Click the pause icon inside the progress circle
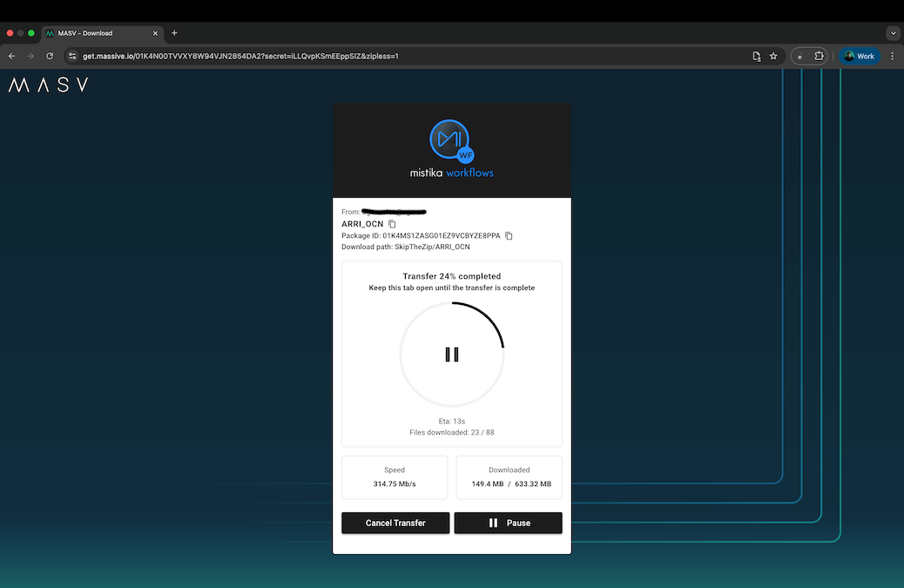Image resolution: width=904 pixels, height=588 pixels. (x=452, y=355)
